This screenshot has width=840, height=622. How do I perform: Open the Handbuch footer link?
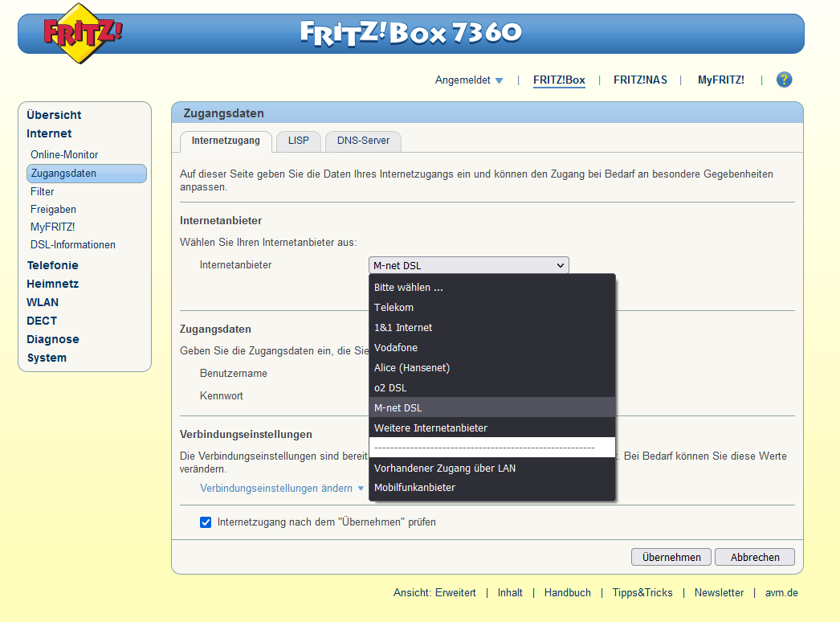pyautogui.click(x=567, y=592)
